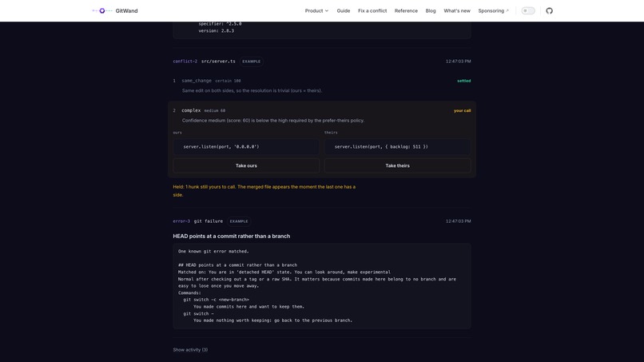Click the certain 100 confidence tag
This screenshot has height=362, width=644.
pyautogui.click(x=228, y=81)
